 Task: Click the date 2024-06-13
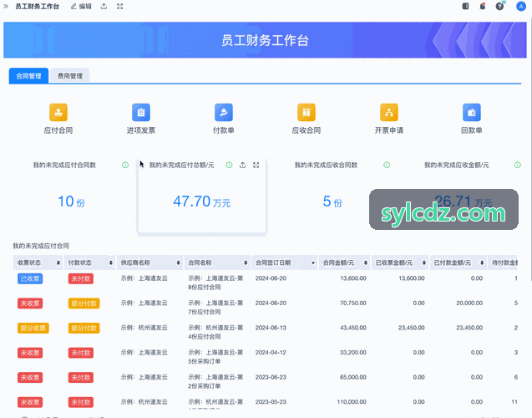(x=271, y=328)
